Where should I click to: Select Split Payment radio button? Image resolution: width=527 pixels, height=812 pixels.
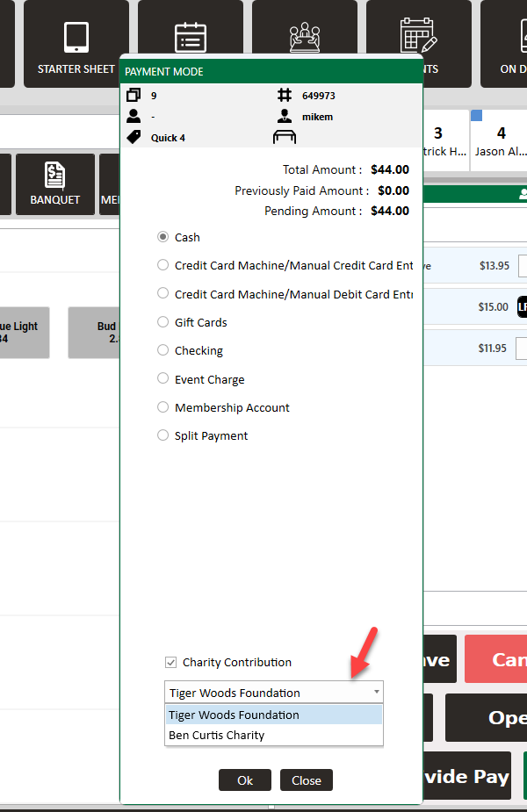[x=162, y=435]
